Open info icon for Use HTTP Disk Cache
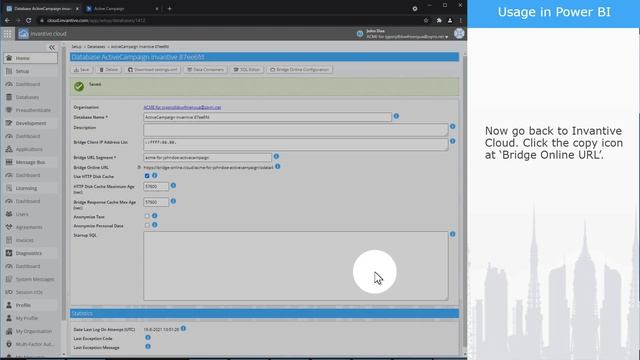 coord(155,176)
